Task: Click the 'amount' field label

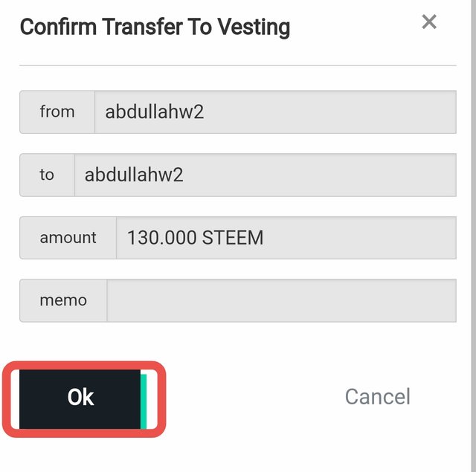Action: pos(68,238)
